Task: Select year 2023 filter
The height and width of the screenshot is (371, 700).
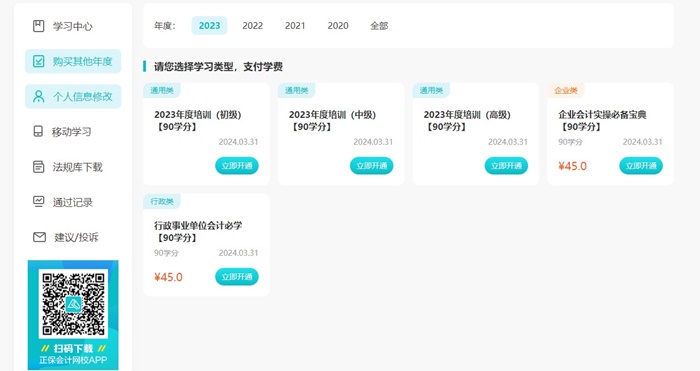Action: click(x=209, y=25)
